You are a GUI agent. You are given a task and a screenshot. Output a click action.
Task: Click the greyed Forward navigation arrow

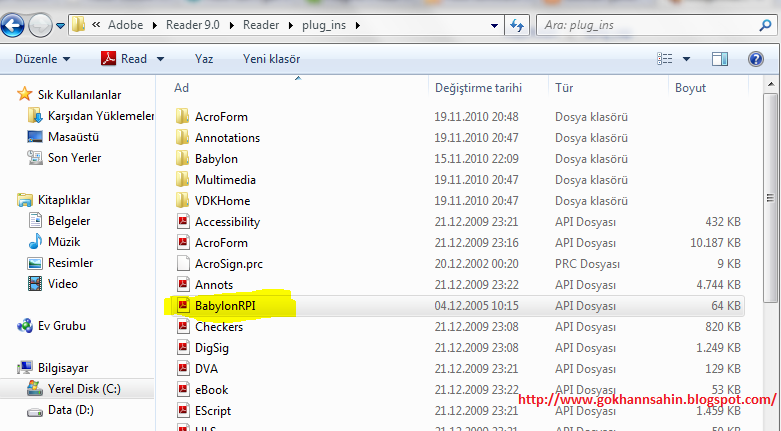[40, 25]
